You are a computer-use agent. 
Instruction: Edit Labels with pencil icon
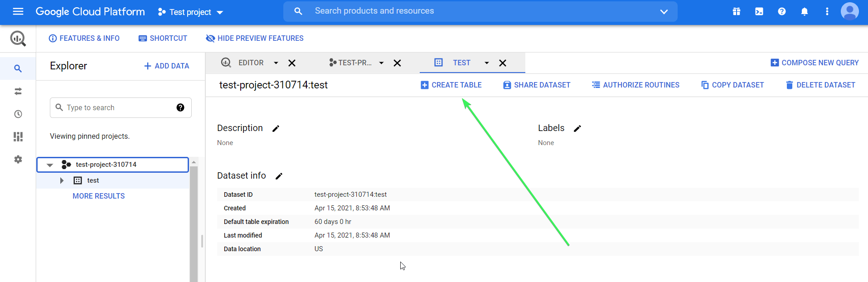tap(577, 128)
